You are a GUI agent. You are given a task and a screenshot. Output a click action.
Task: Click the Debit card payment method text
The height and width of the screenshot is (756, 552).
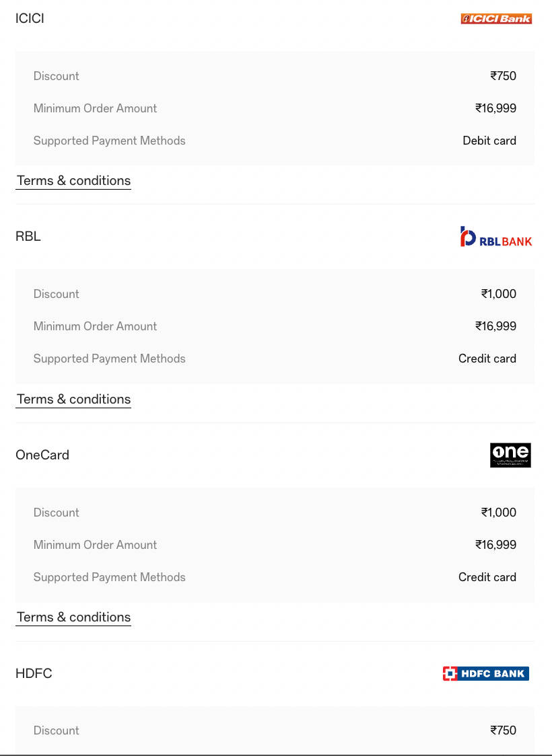click(x=489, y=141)
